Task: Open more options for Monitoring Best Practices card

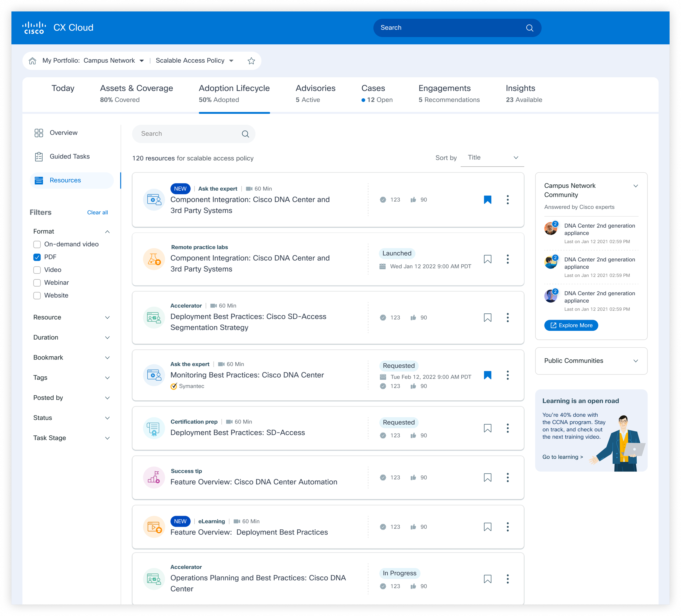Action: point(507,375)
